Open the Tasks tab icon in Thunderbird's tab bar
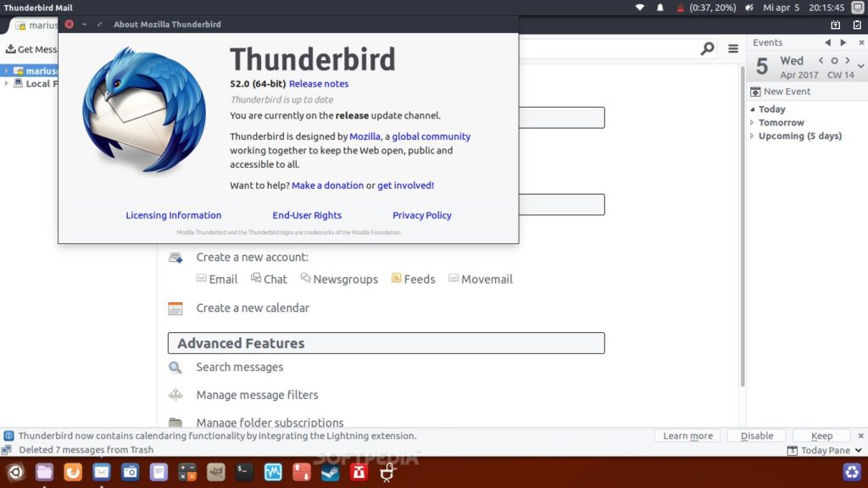This screenshot has height=488, width=868. 857,25
